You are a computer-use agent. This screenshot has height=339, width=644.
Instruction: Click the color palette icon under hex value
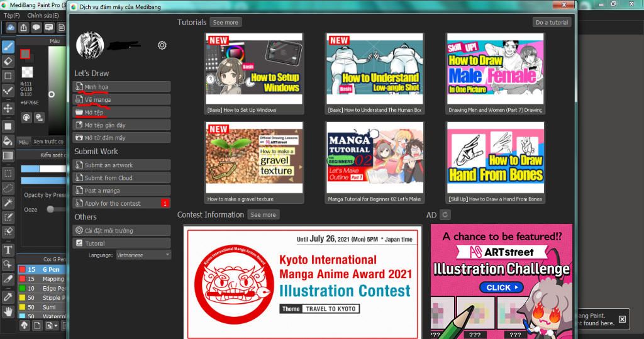[x=26, y=118]
